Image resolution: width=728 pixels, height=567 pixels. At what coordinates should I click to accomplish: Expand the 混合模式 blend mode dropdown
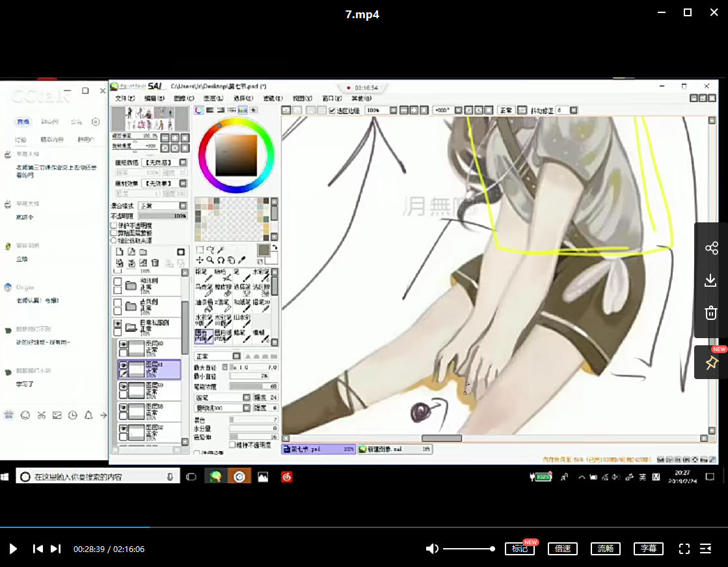click(x=183, y=205)
